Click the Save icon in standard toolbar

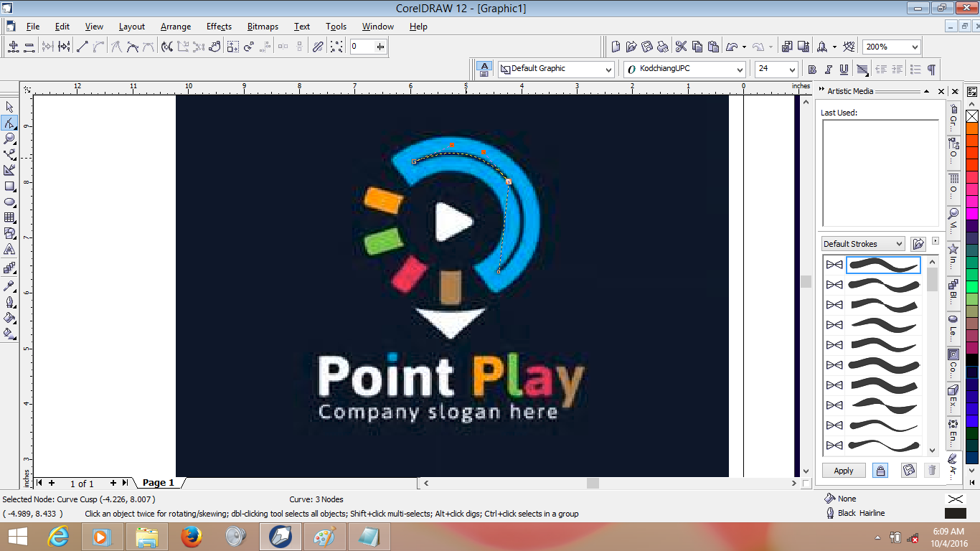point(647,47)
